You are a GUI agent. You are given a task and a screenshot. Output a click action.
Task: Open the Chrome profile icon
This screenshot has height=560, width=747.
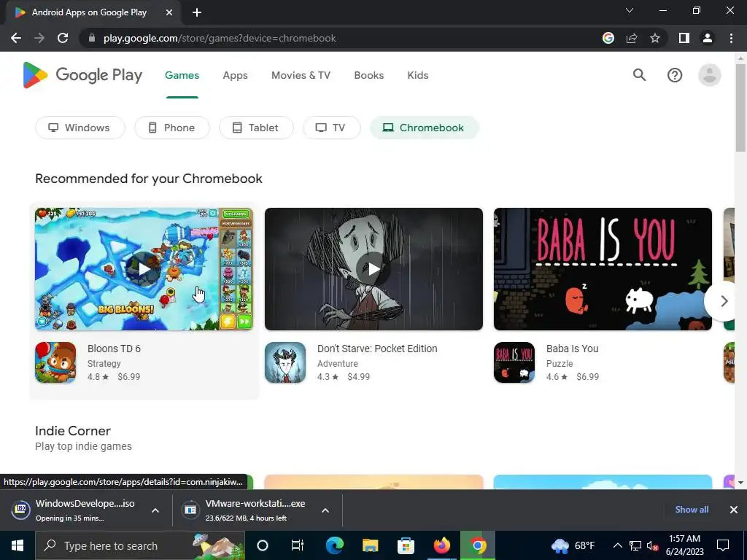[x=708, y=38]
